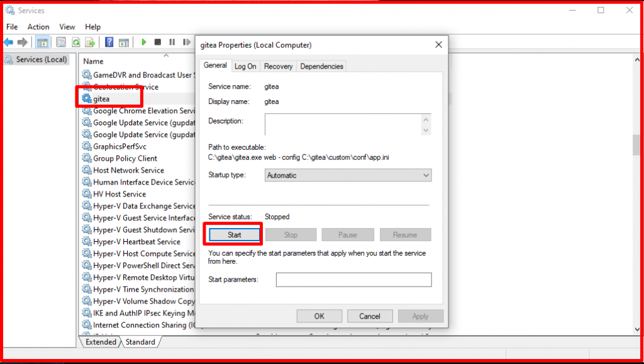Sort services by the Name column header
The image size is (644, 364).
click(94, 61)
